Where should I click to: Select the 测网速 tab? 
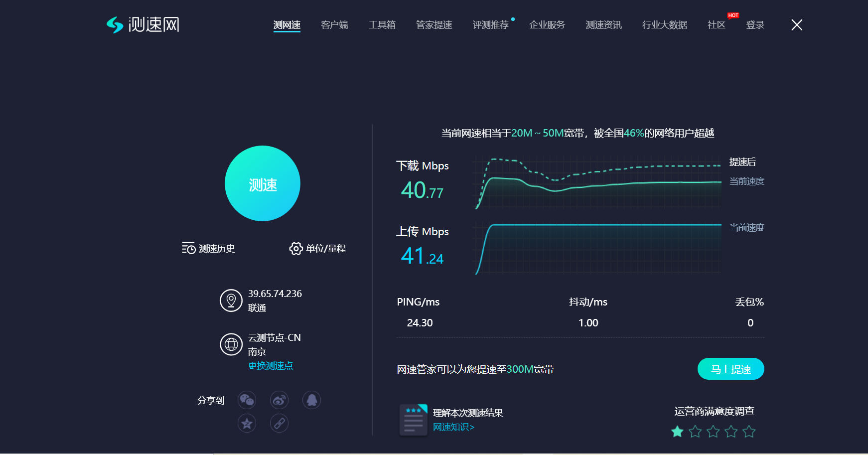pos(287,25)
